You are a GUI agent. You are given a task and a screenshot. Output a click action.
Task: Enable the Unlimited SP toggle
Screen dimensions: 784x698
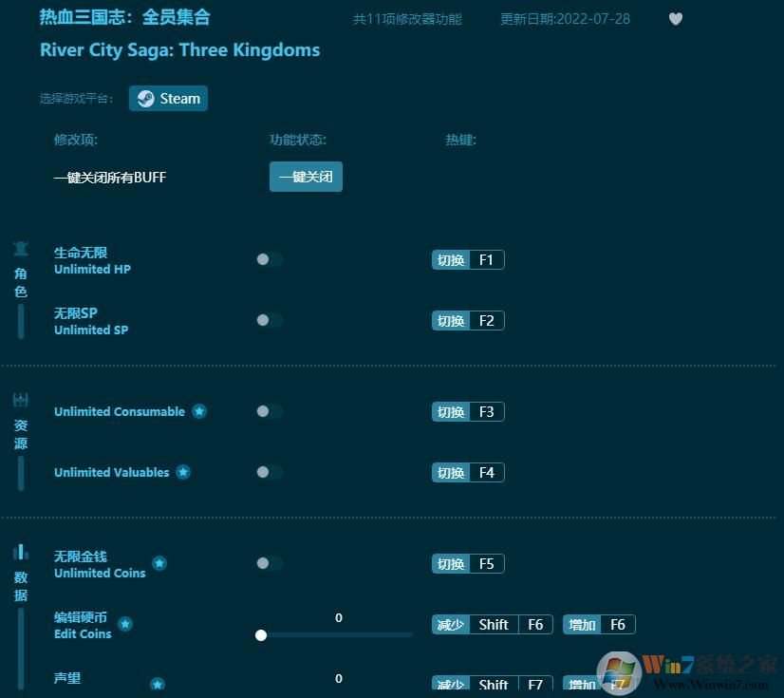[267, 320]
